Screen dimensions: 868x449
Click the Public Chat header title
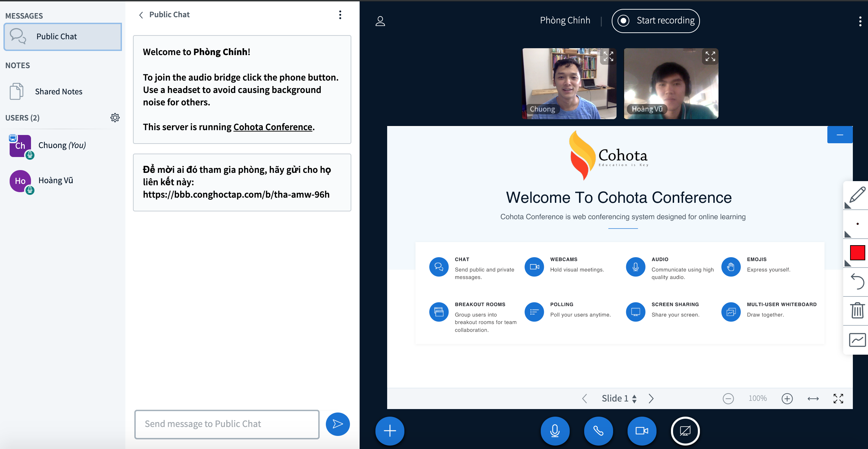(x=169, y=15)
